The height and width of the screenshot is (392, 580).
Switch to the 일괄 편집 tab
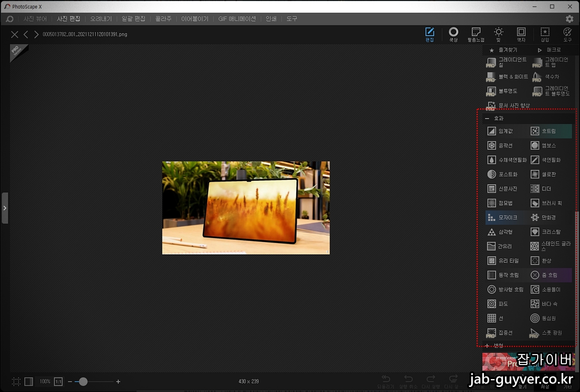tap(133, 19)
